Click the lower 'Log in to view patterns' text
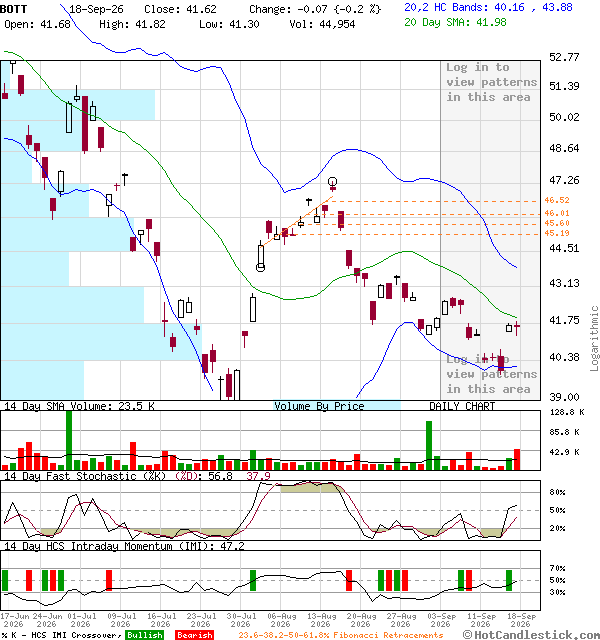600x640 pixels. pos(491,374)
